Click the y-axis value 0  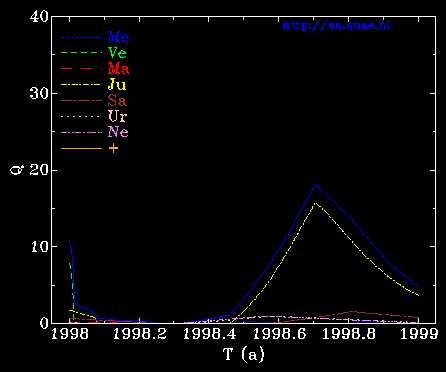pos(44,323)
